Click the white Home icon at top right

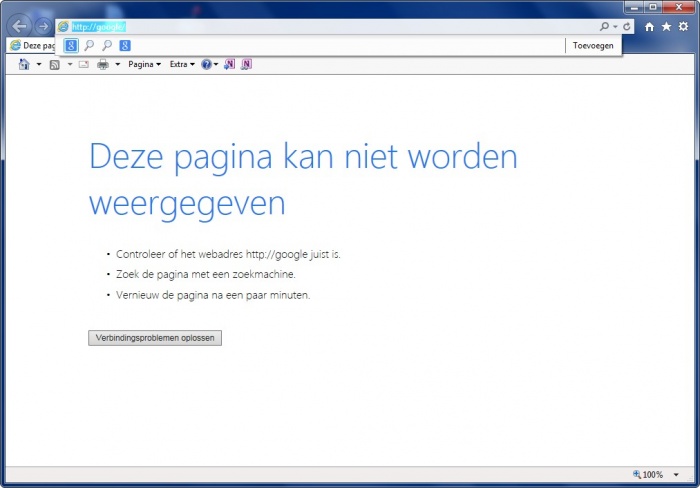click(x=649, y=27)
